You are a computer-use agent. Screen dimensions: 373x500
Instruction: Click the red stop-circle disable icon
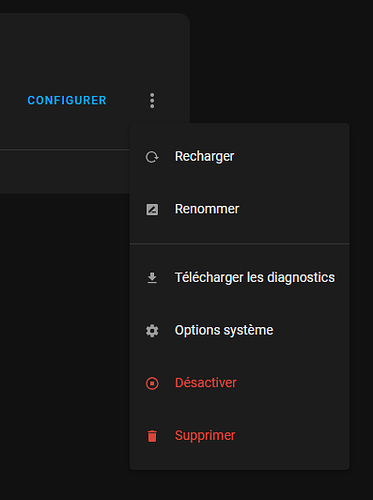pos(152,383)
